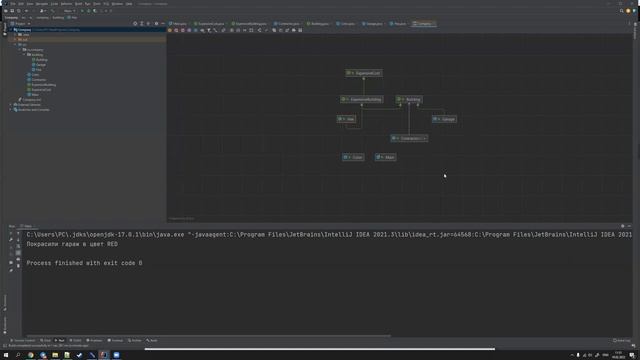
Task: Select Garage node in diagram
Action: 444,119
